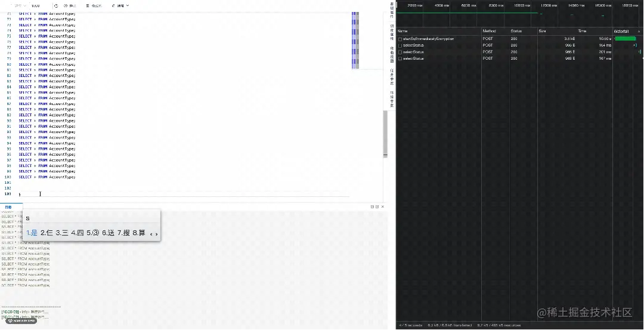Image resolution: width=644 pixels, height=330 pixels.
Task: Click the 4 / 5 requests status text
Action: (410, 325)
